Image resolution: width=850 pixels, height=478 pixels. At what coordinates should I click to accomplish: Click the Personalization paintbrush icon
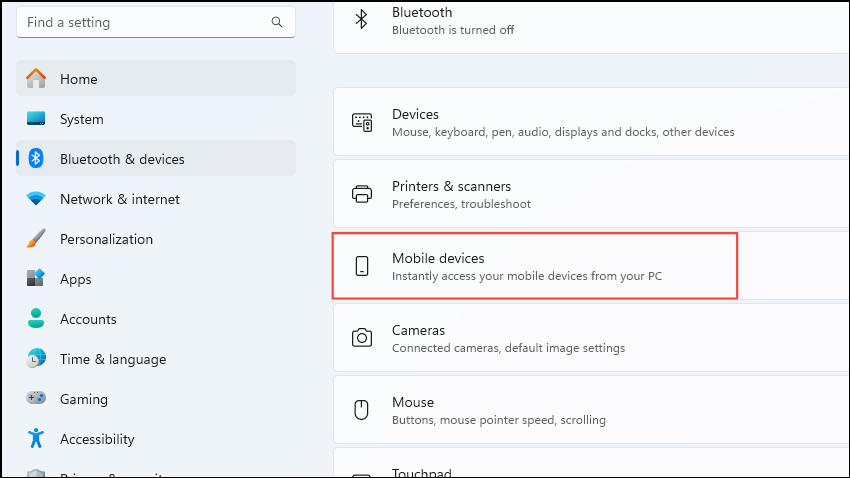click(36, 239)
